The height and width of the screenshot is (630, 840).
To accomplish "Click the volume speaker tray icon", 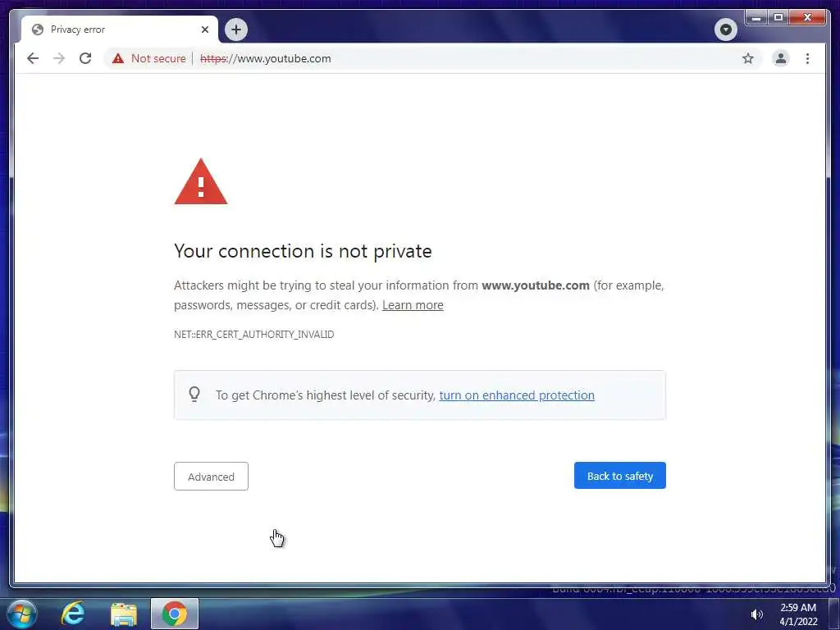I will (756, 614).
